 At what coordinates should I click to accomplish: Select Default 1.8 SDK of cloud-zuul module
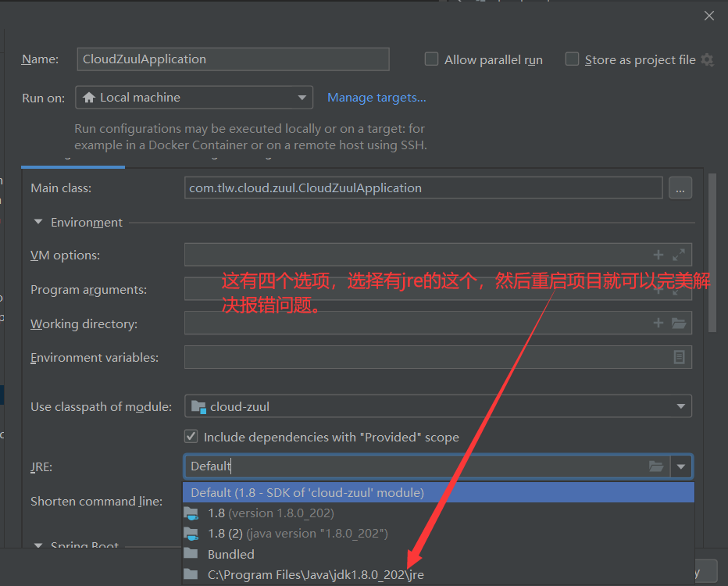coord(438,492)
